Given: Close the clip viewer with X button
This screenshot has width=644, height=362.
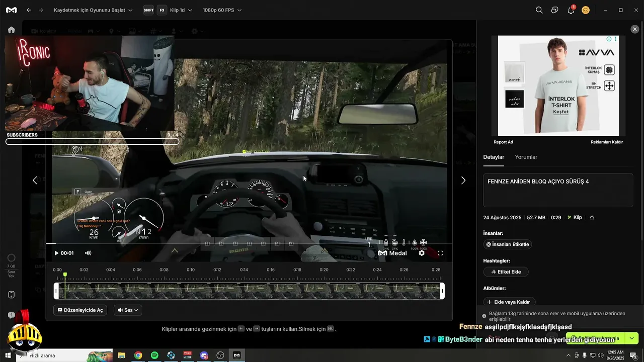Looking at the screenshot, I should coord(635,29).
